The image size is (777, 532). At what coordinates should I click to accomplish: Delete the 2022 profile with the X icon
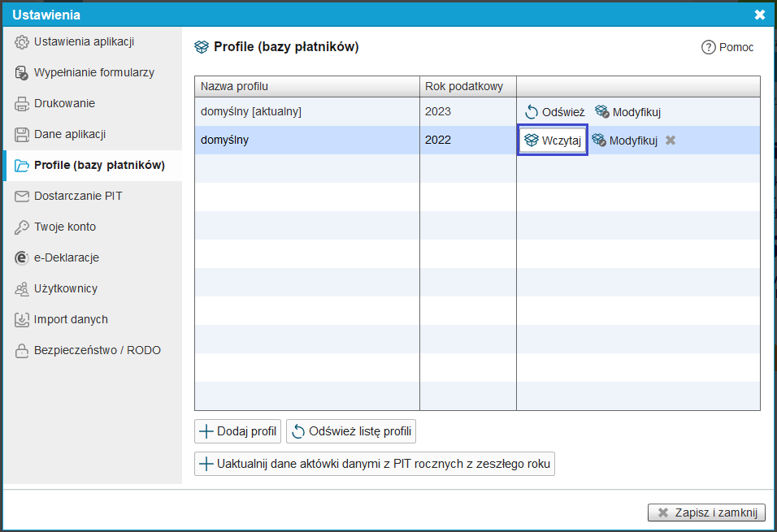point(671,141)
